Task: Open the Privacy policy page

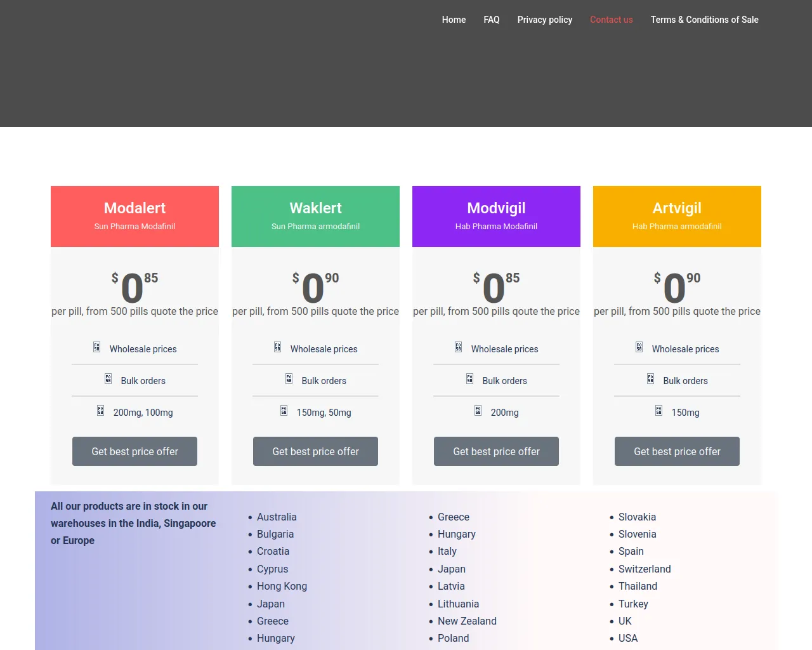Action: click(545, 20)
